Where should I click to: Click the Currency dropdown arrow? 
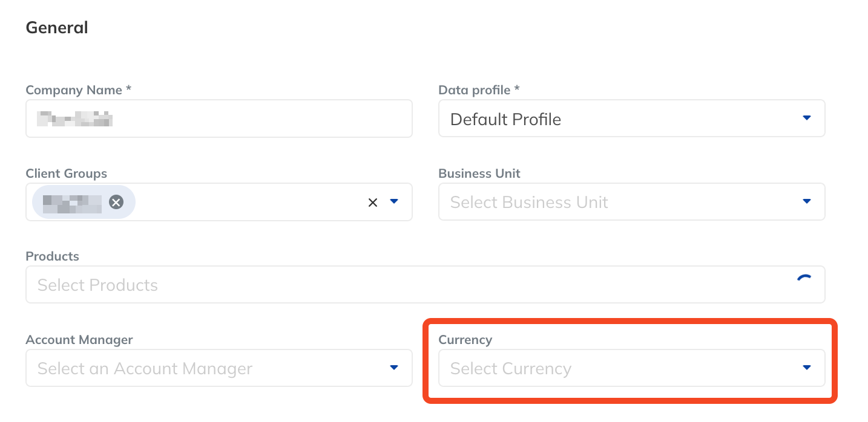(x=806, y=368)
